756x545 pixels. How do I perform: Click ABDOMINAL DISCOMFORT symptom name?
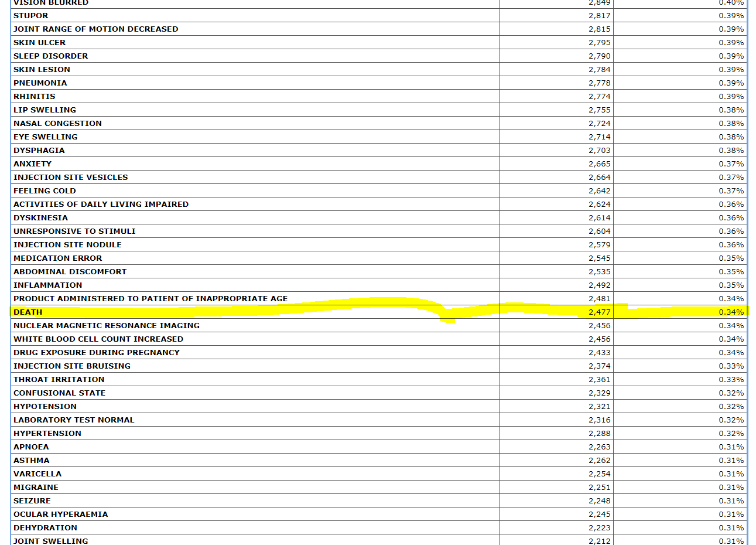(x=70, y=272)
